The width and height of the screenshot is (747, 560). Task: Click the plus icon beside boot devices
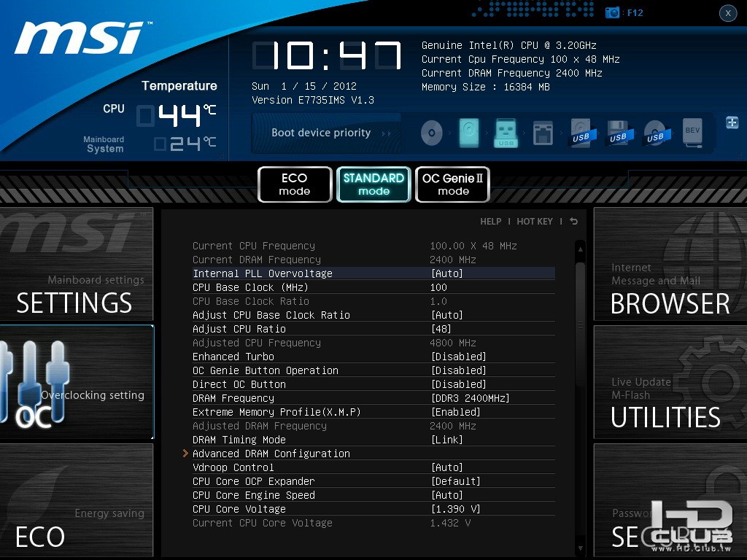pyautogui.click(x=732, y=122)
